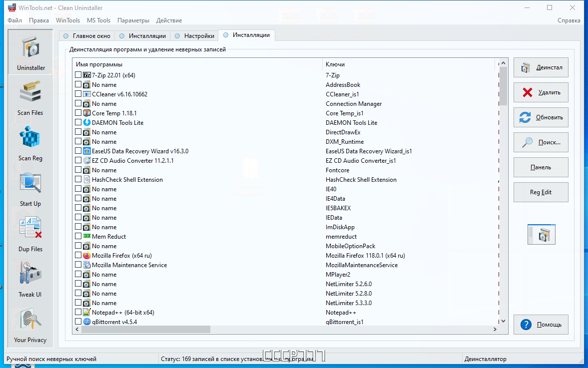
Task: Select the Connection Manager key entry
Action: (x=354, y=104)
